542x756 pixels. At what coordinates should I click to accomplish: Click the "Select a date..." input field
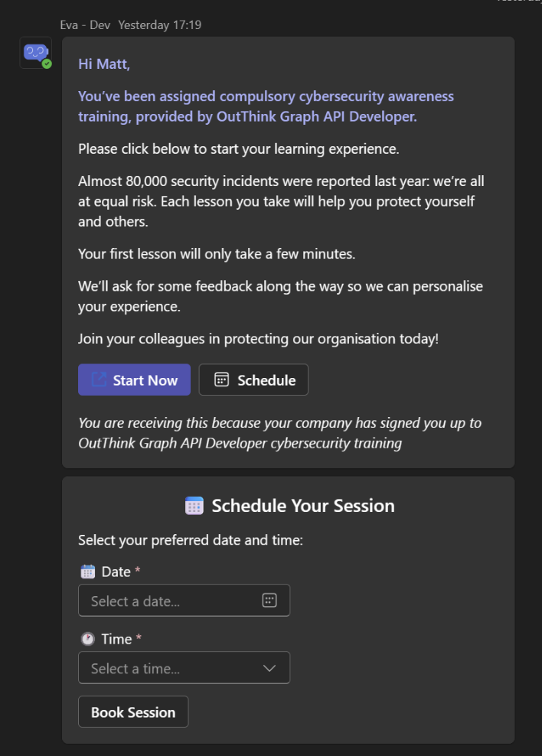tap(168, 601)
